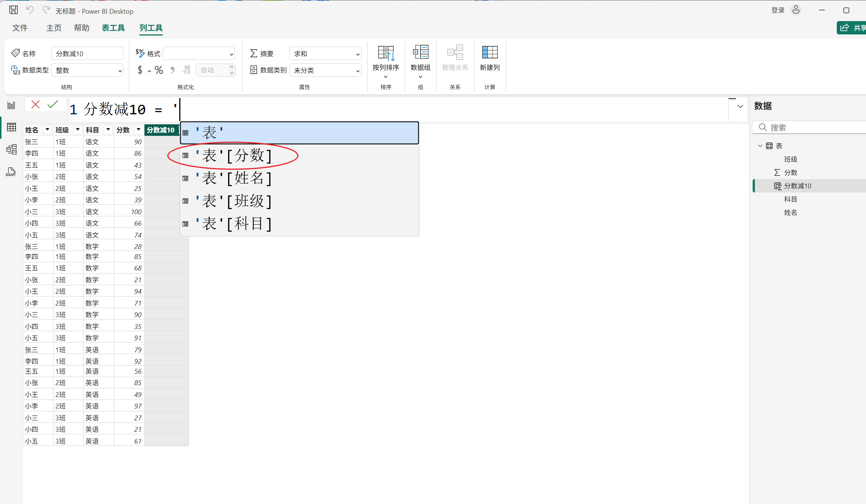
Task: Open the DAX query view icon
Action: [11, 172]
